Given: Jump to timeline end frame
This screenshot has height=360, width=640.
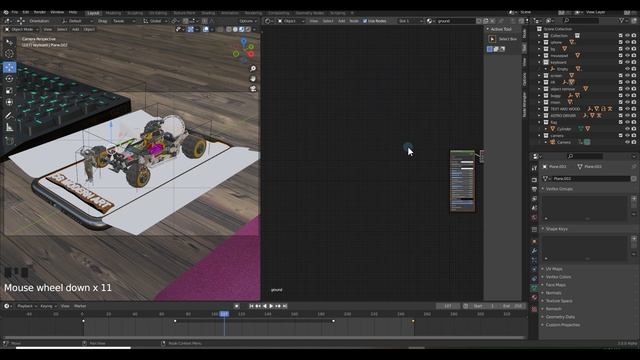Looking at the screenshot, I should point(285,306).
